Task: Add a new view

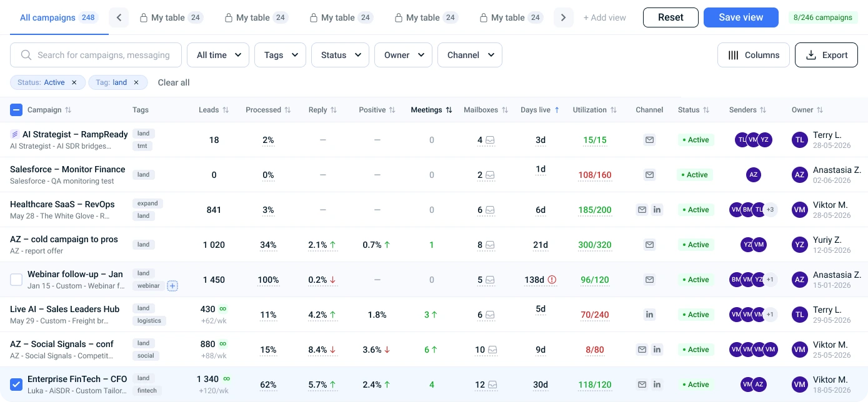Action: [x=605, y=17]
